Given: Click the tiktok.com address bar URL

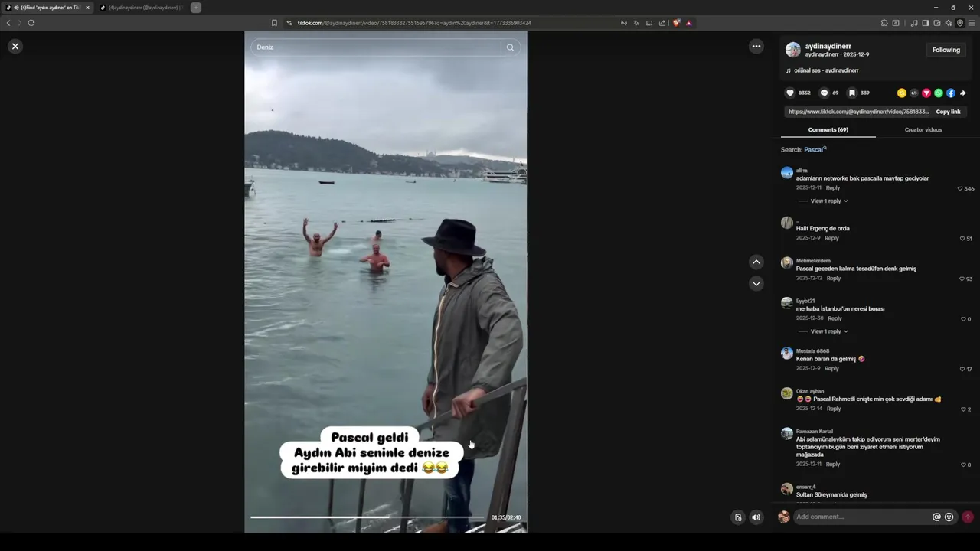Looking at the screenshot, I should (414, 23).
